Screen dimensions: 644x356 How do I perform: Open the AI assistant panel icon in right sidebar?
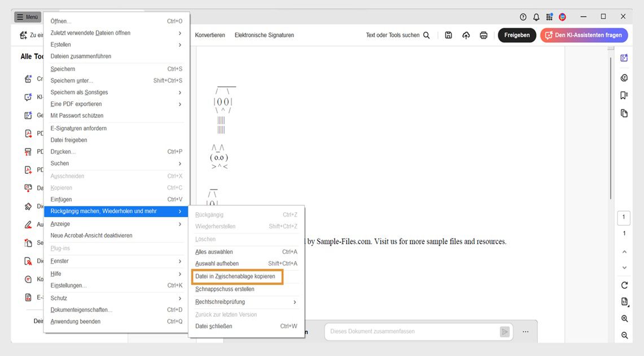tap(624, 58)
